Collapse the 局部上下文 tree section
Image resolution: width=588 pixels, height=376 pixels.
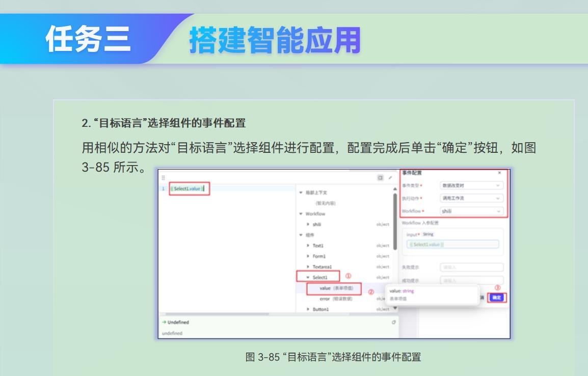click(301, 193)
